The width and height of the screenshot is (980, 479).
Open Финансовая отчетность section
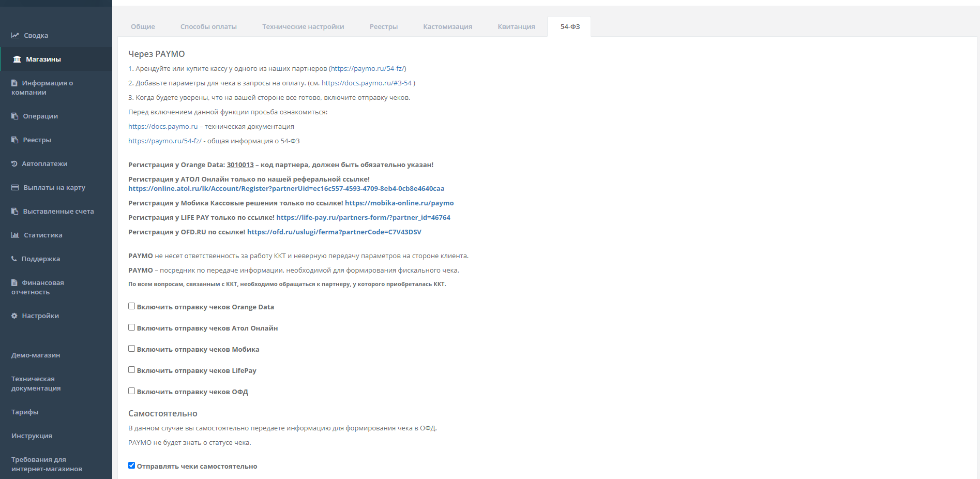[x=56, y=288]
